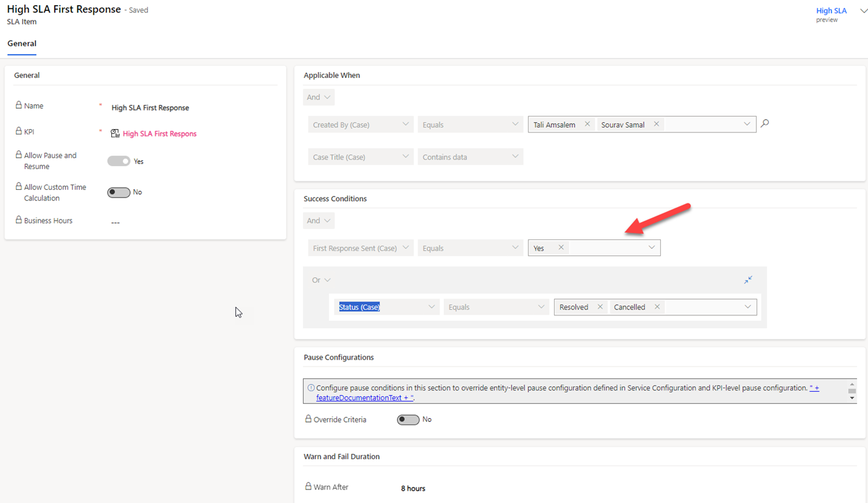Expand the Yes value dropdown arrow

pos(652,248)
